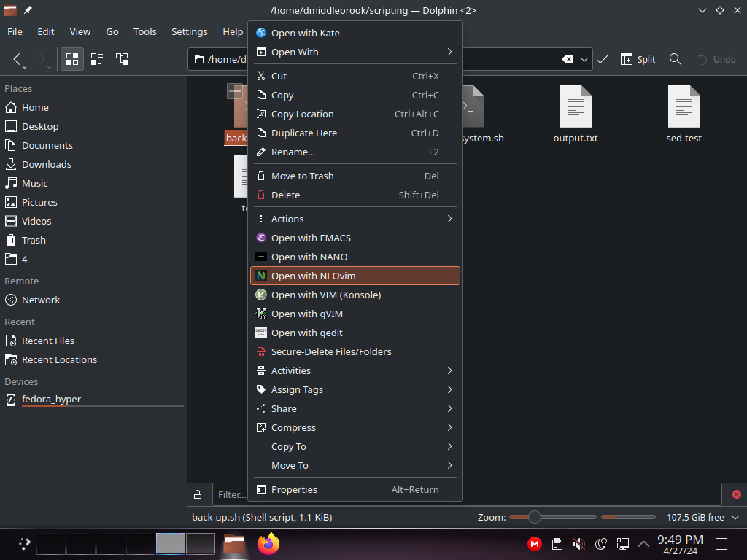Choose Rename... from context menu
Viewport: 747px width, 560px height.
[355, 152]
